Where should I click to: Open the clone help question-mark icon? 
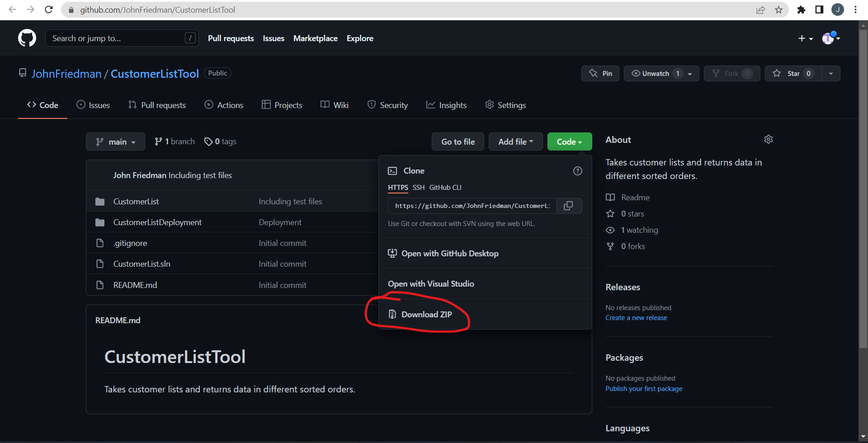tap(577, 171)
